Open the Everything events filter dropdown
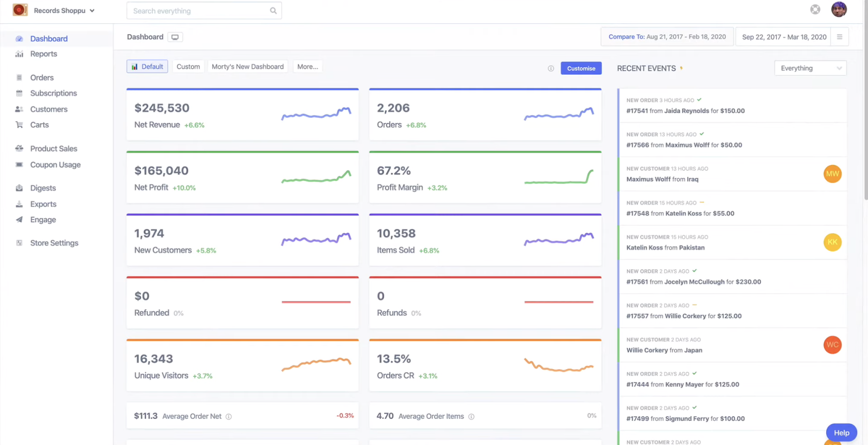 (810, 68)
